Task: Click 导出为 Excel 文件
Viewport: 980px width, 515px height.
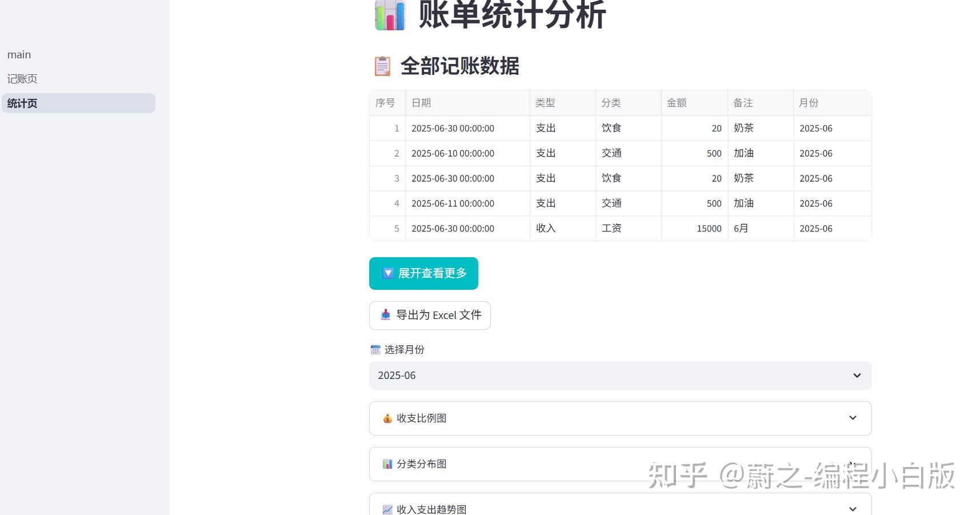Action: coord(430,315)
